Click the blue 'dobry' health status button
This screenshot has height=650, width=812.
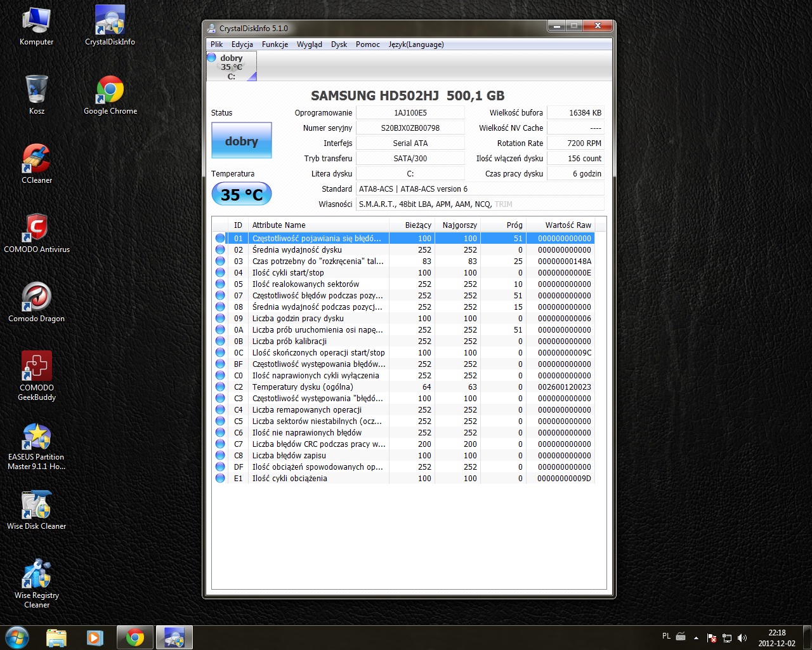(242, 140)
